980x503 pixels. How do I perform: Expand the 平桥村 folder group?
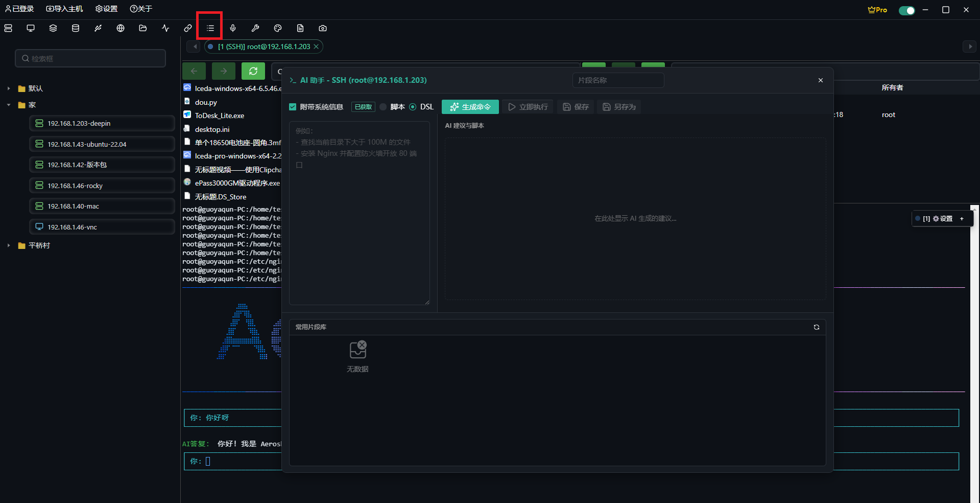coord(9,245)
